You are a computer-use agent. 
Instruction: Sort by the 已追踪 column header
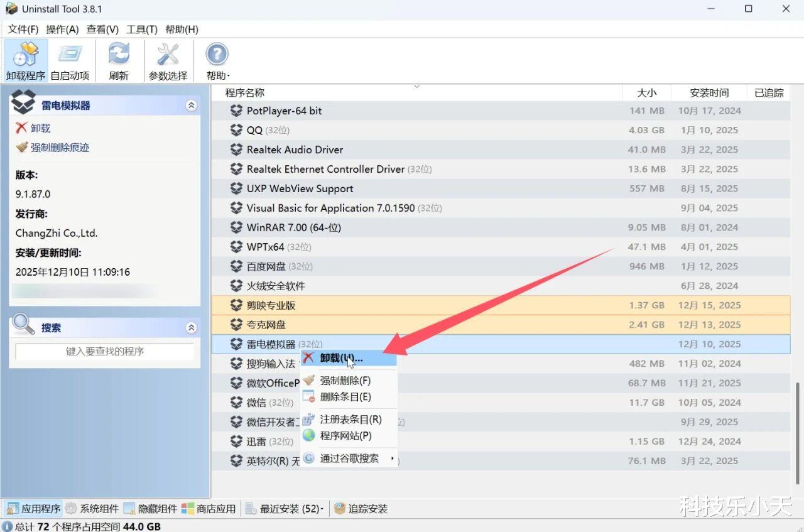769,93
